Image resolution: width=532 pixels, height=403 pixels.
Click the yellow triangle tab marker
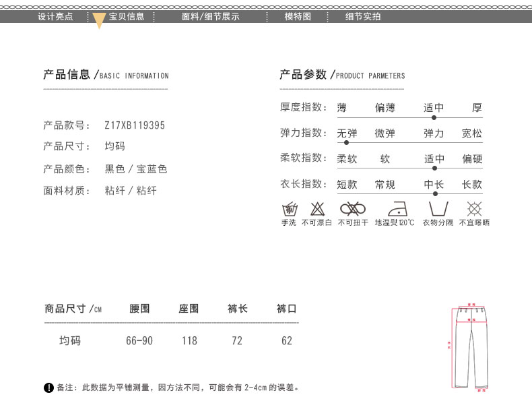[99, 21]
